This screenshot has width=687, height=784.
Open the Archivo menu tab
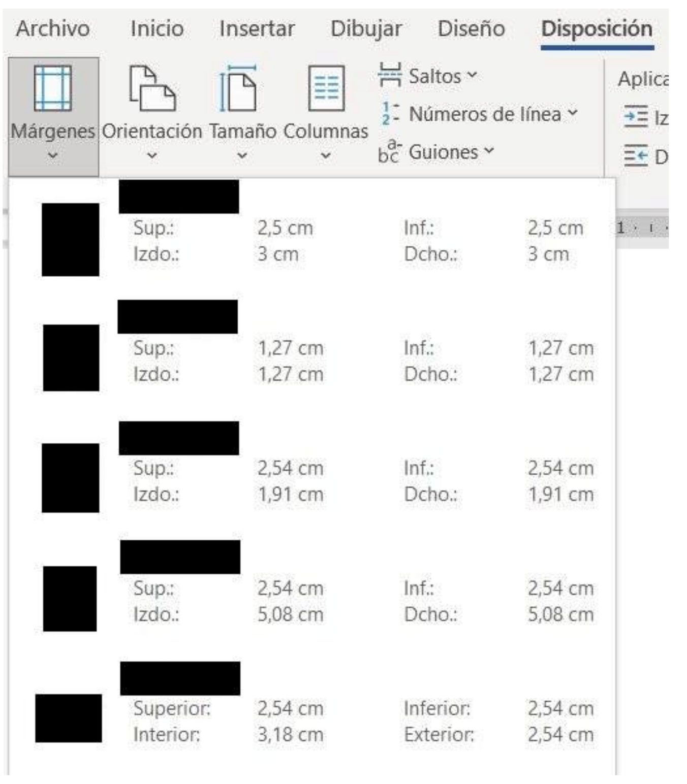coord(53,28)
